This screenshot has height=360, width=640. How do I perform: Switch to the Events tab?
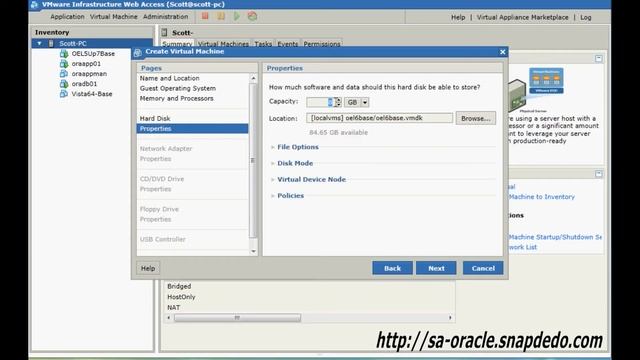coord(288,44)
